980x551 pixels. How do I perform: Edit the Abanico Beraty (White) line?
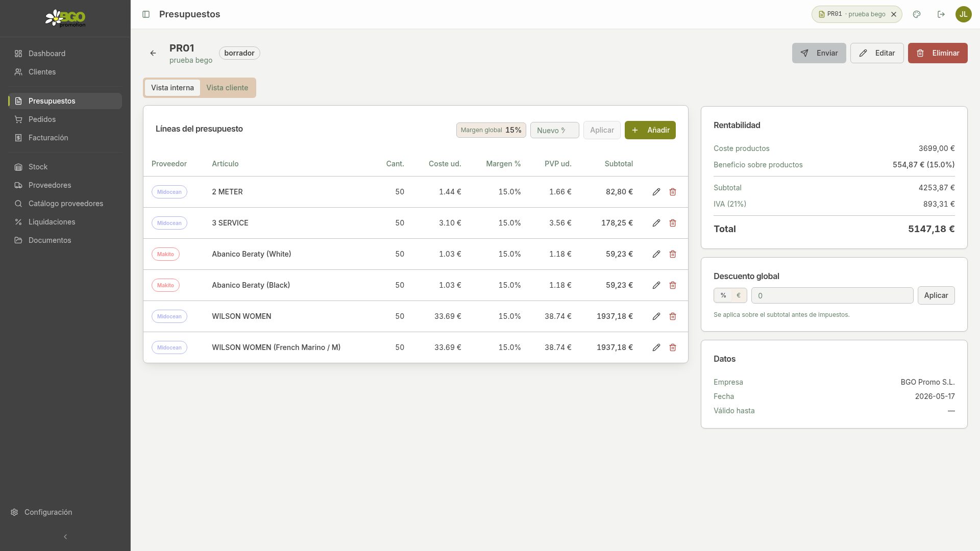tap(656, 254)
